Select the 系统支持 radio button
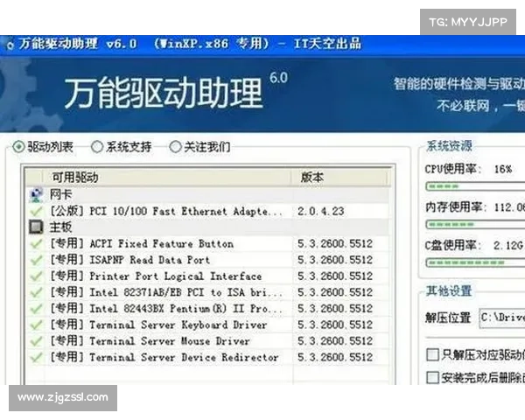The width and height of the screenshot is (525, 420). point(97,147)
